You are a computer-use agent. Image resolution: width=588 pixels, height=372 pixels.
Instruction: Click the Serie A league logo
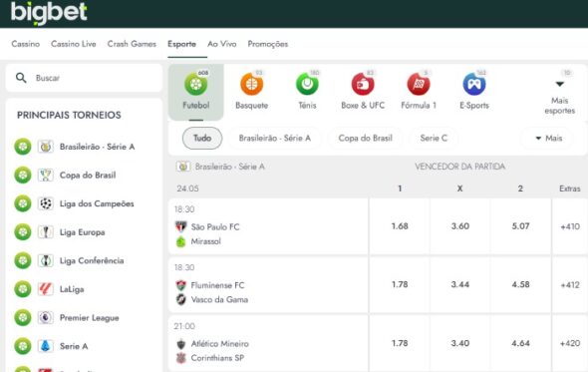(46, 346)
